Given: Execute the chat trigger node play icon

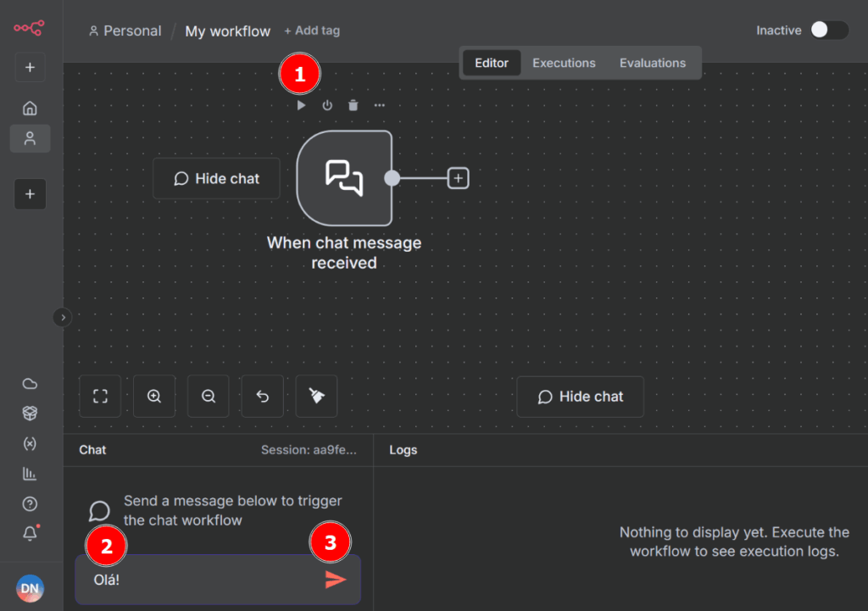Looking at the screenshot, I should 301,106.
